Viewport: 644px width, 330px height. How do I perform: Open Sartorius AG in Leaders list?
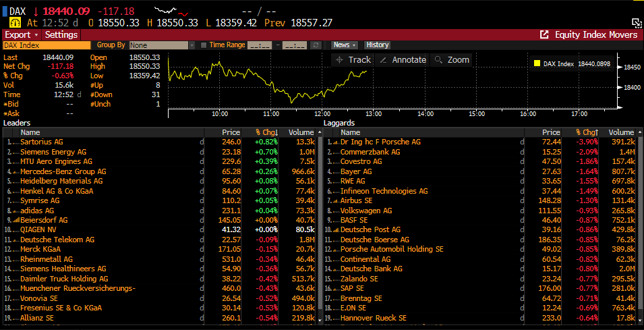(x=41, y=142)
